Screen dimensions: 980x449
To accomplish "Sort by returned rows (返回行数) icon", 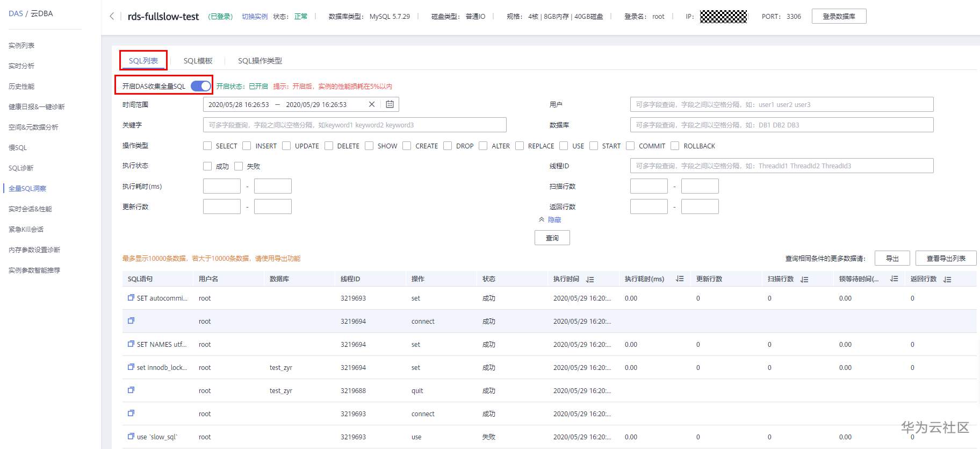I will (x=947, y=279).
